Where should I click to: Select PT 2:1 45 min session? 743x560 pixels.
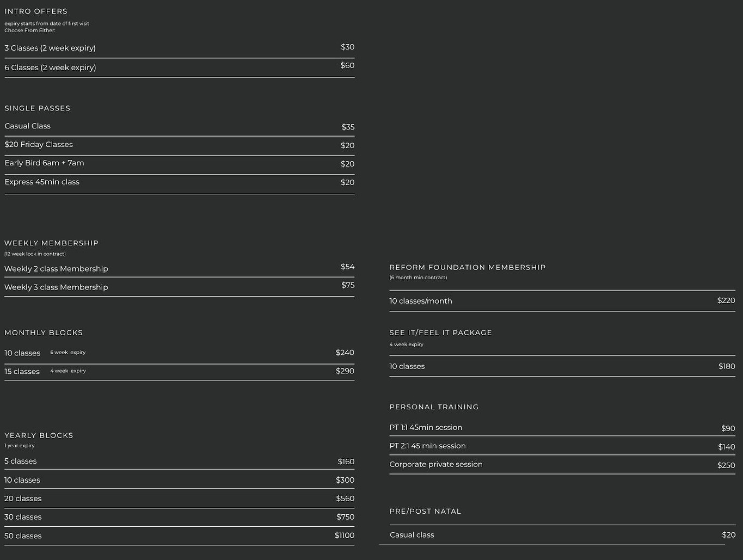(x=562, y=446)
